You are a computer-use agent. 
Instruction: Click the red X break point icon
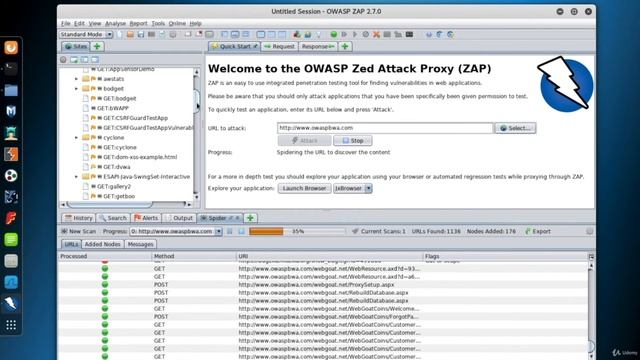click(376, 35)
